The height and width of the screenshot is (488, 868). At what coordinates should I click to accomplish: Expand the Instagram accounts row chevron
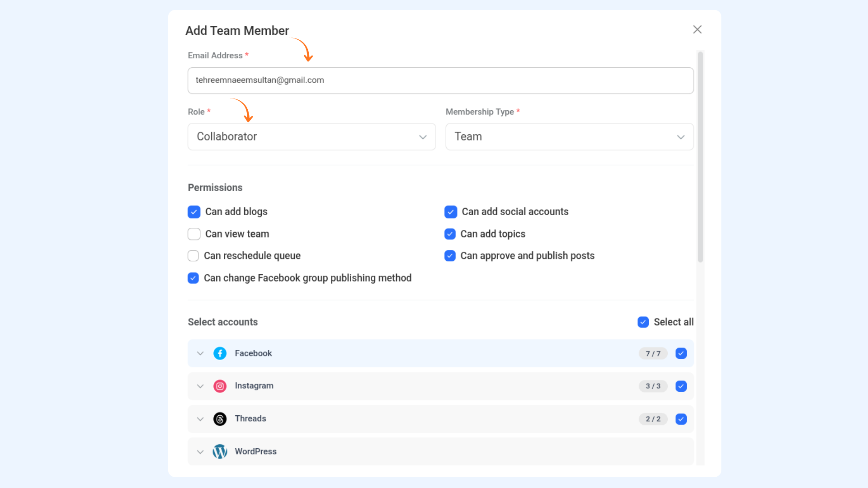(200, 386)
